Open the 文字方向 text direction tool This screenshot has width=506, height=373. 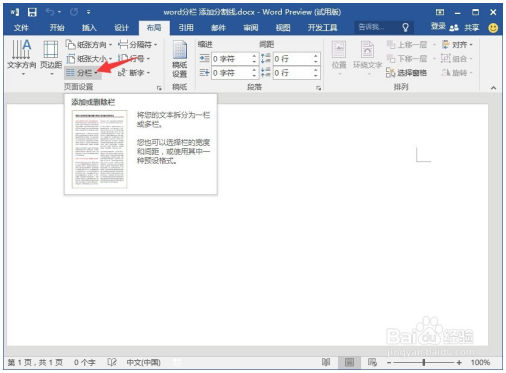22,57
